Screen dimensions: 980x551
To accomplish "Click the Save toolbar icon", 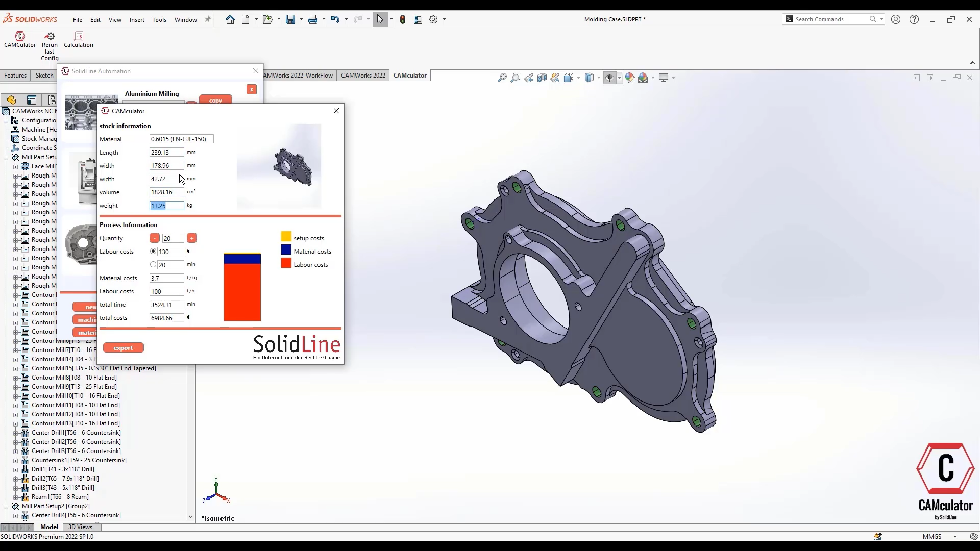I will (x=290, y=19).
